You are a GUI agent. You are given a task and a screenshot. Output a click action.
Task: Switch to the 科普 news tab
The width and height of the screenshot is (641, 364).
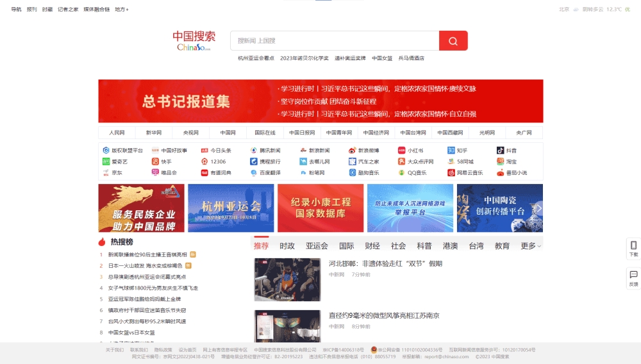tap(424, 246)
